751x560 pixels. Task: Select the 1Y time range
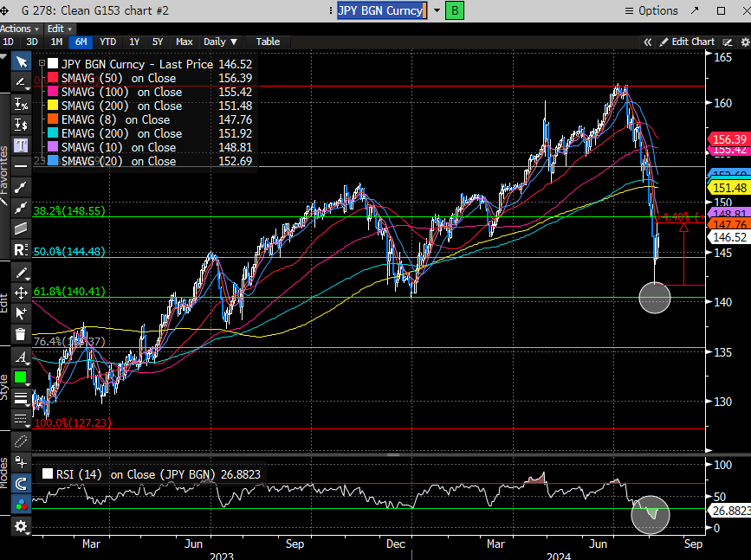point(134,42)
